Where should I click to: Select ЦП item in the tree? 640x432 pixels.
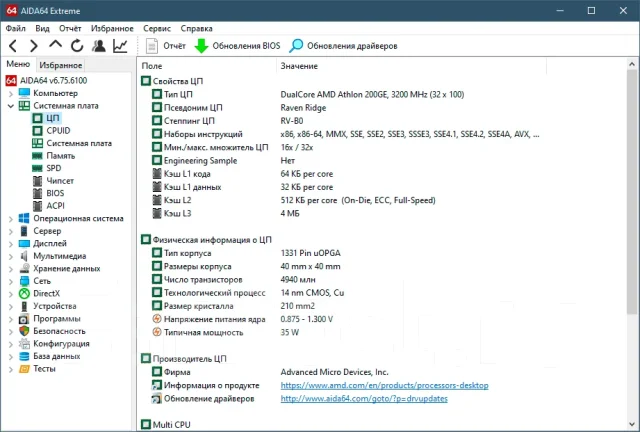(47, 118)
